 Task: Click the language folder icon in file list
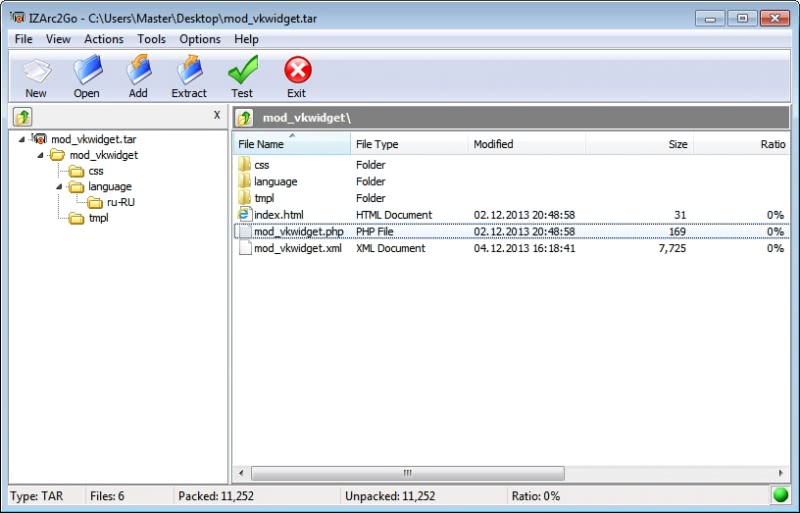244,181
